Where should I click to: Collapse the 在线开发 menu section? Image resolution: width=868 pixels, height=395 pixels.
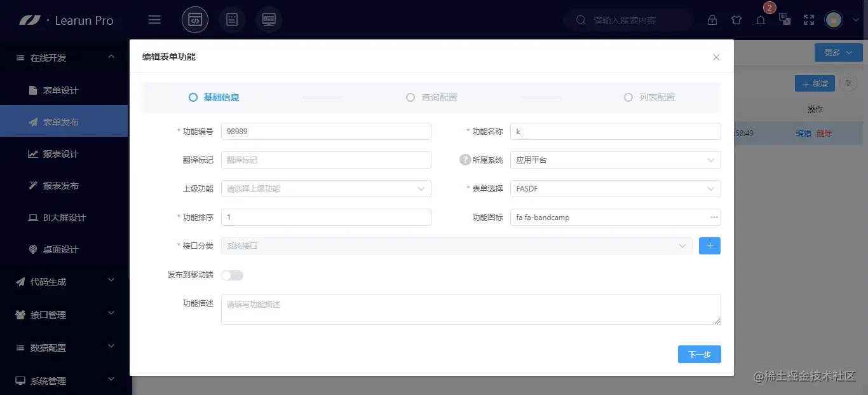coord(64,58)
